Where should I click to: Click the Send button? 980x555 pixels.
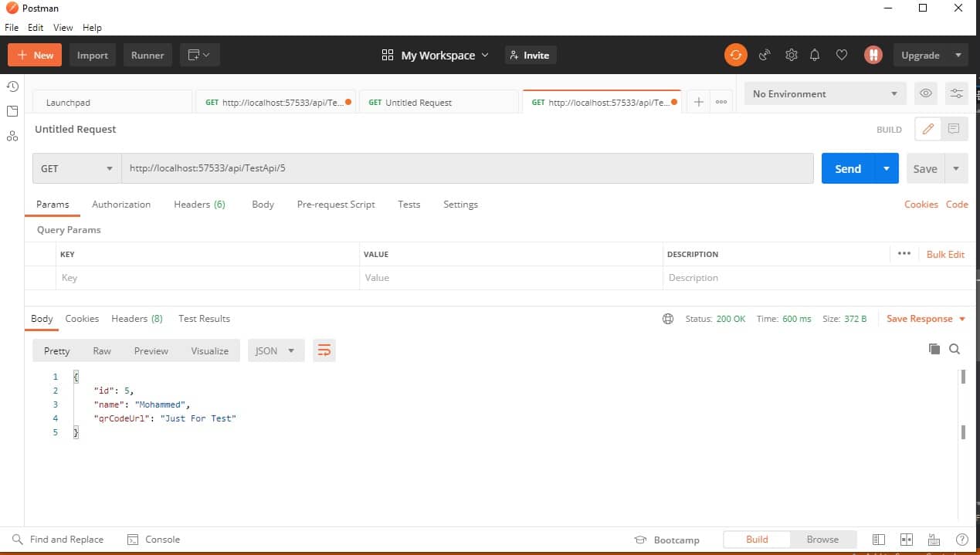(847, 168)
